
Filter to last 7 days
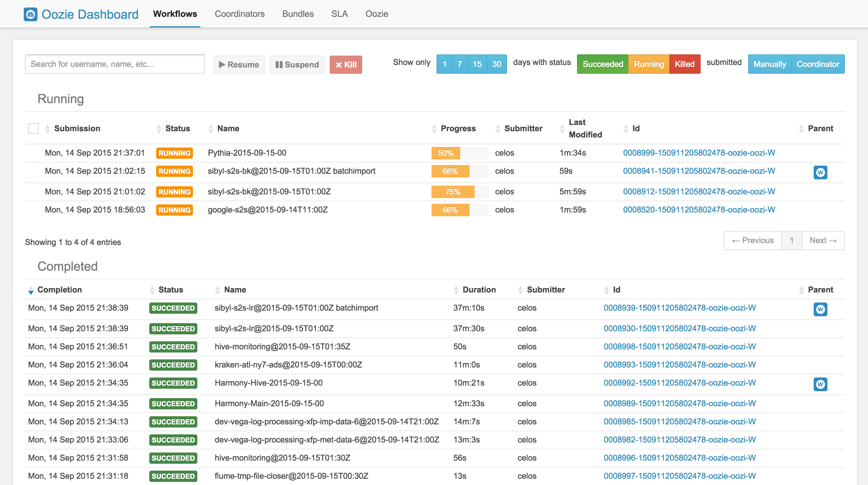click(x=460, y=64)
